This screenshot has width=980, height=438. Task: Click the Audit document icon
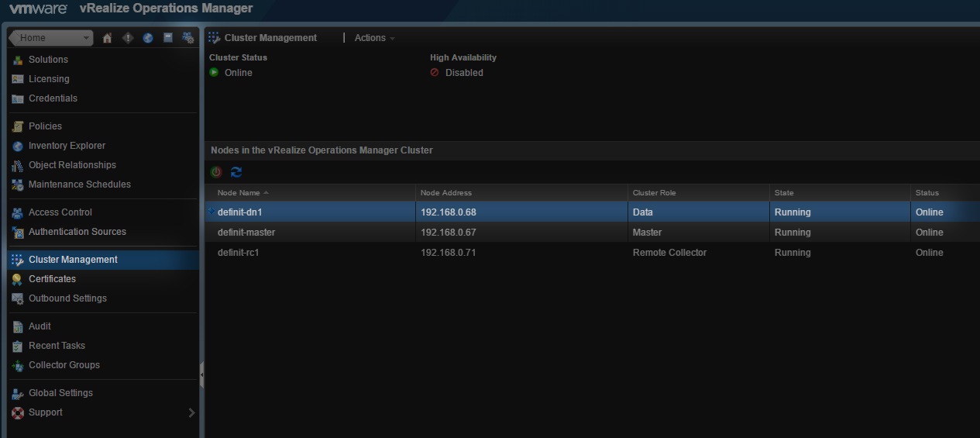(x=18, y=326)
